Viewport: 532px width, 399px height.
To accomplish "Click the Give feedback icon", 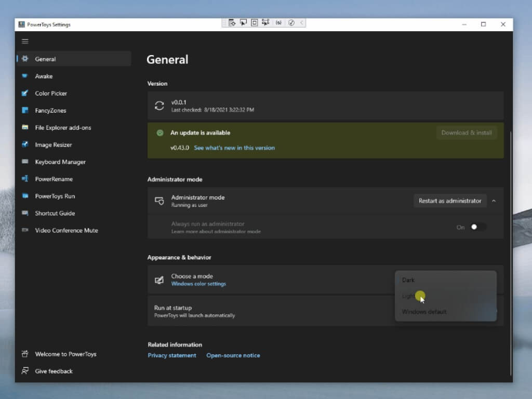I will 24,371.
